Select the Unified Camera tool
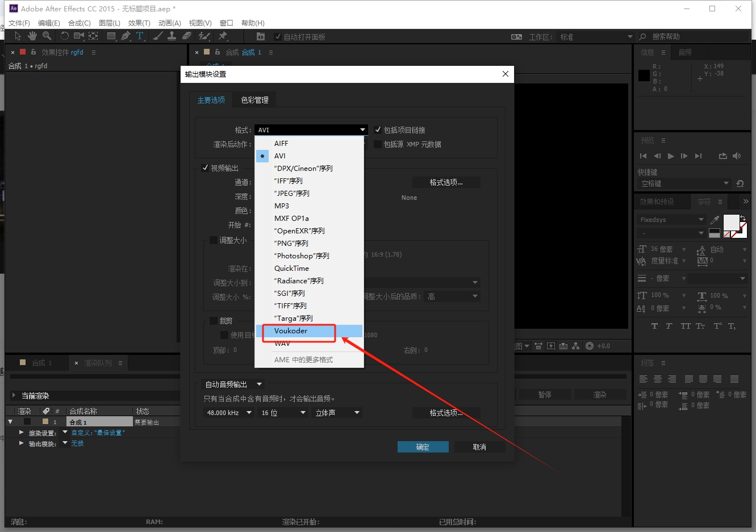This screenshot has height=532, width=756. click(x=78, y=36)
